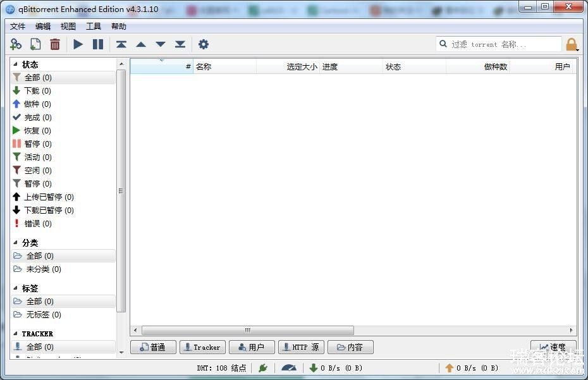Pause torrents with the pause icon
Screen dimensions: 588x380
[98, 44]
